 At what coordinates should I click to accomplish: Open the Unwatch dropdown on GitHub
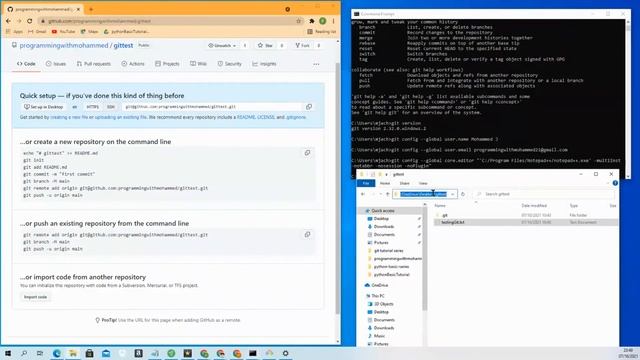click(222, 45)
